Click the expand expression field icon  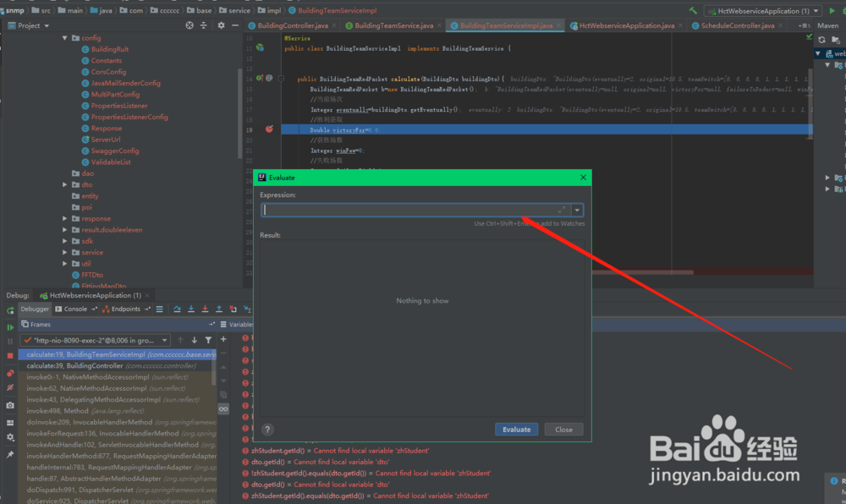(x=562, y=210)
